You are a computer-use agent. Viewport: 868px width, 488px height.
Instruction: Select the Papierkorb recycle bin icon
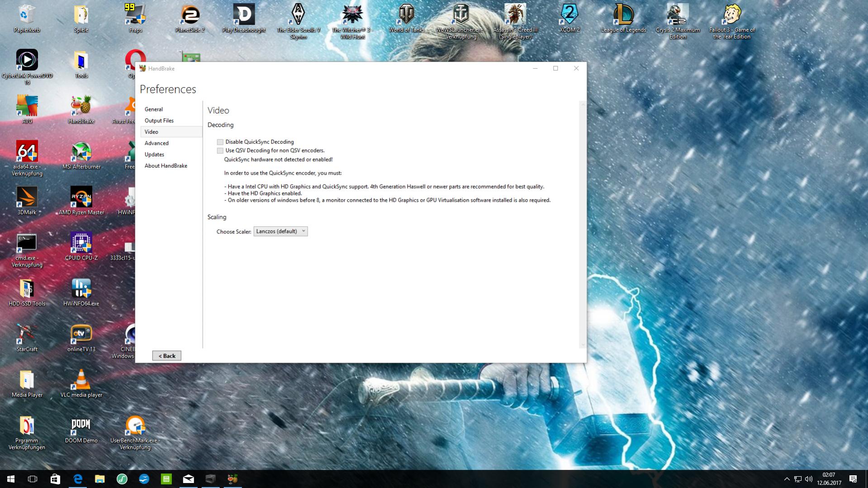(x=27, y=19)
